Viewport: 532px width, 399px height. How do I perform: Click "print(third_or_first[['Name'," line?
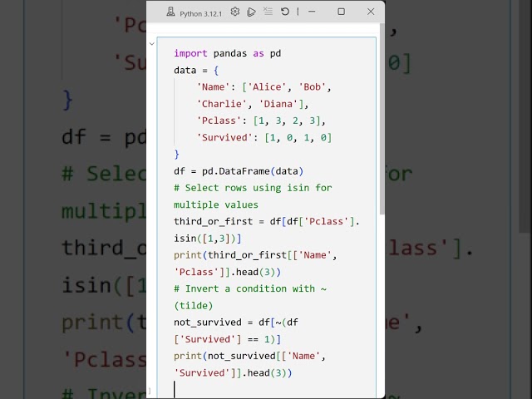coord(255,255)
